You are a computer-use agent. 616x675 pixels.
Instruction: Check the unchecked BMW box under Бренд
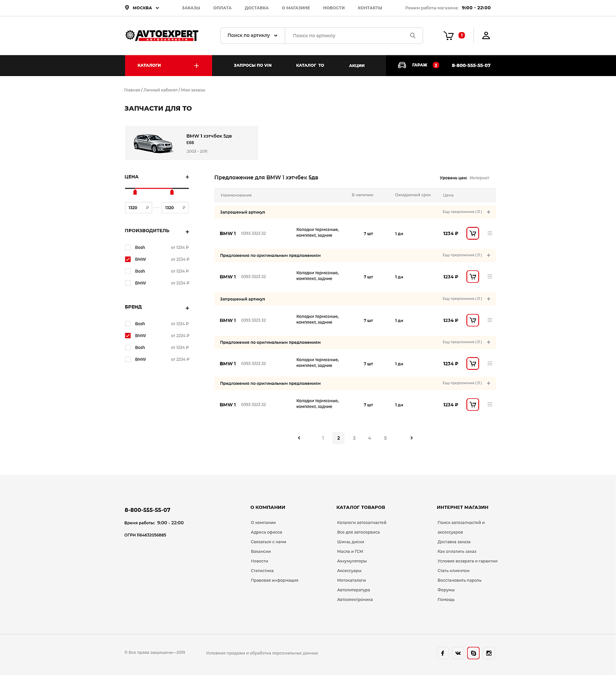pos(128,359)
